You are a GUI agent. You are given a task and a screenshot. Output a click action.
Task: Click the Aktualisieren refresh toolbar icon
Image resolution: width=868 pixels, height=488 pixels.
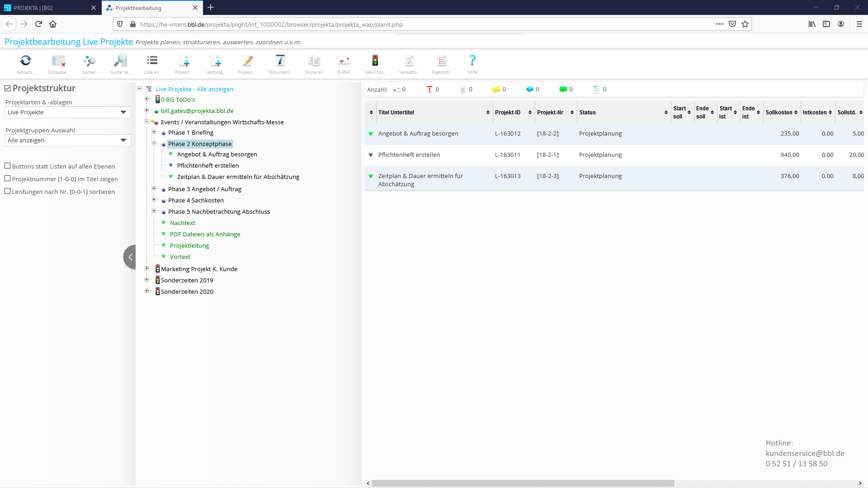[26, 61]
